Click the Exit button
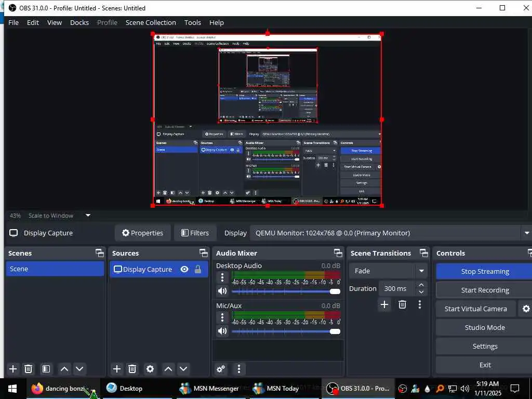The width and height of the screenshot is (532, 399). (485, 365)
